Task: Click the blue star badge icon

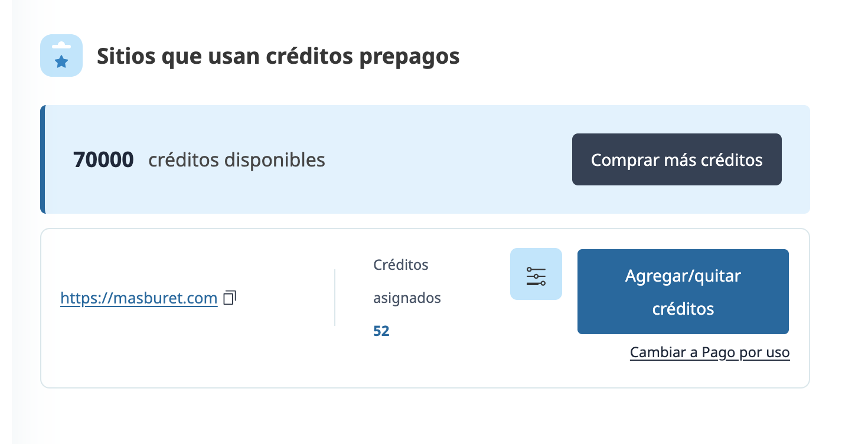Action: point(61,56)
